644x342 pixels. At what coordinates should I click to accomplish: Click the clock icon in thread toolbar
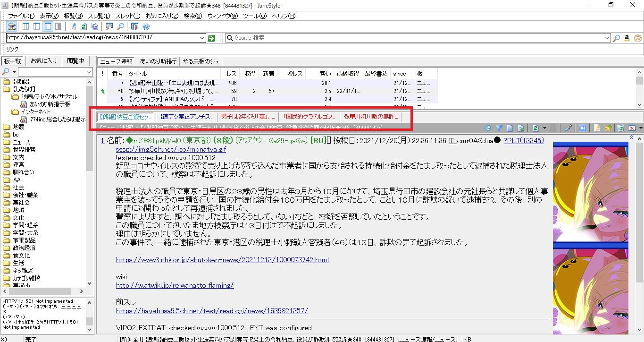coord(488,128)
